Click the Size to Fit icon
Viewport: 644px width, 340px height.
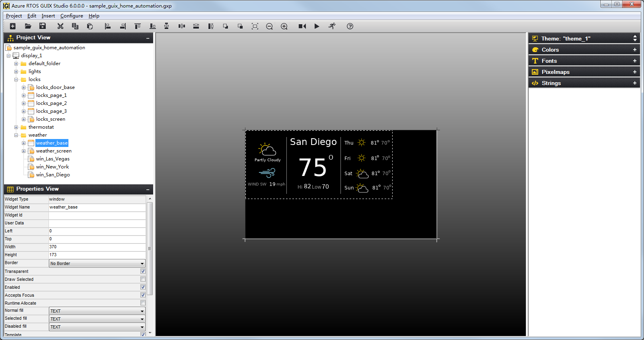tap(255, 26)
